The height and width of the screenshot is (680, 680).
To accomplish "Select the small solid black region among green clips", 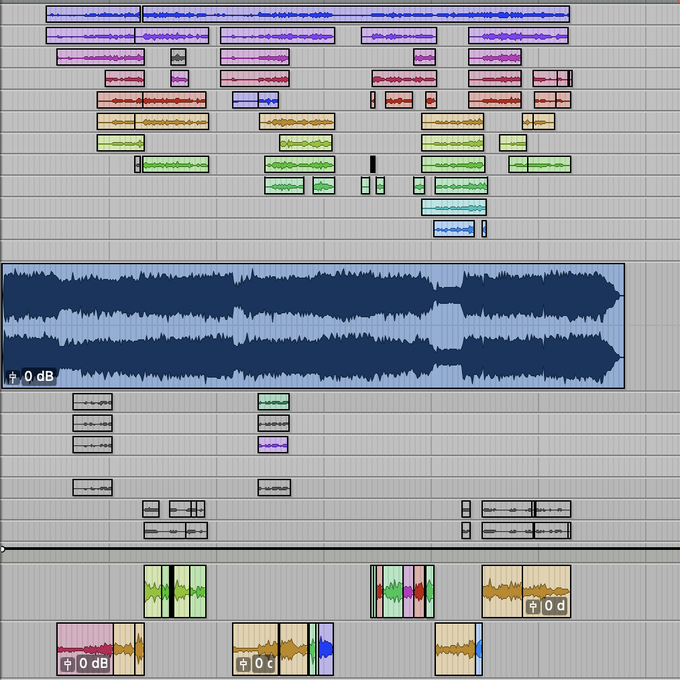I will coord(373,164).
